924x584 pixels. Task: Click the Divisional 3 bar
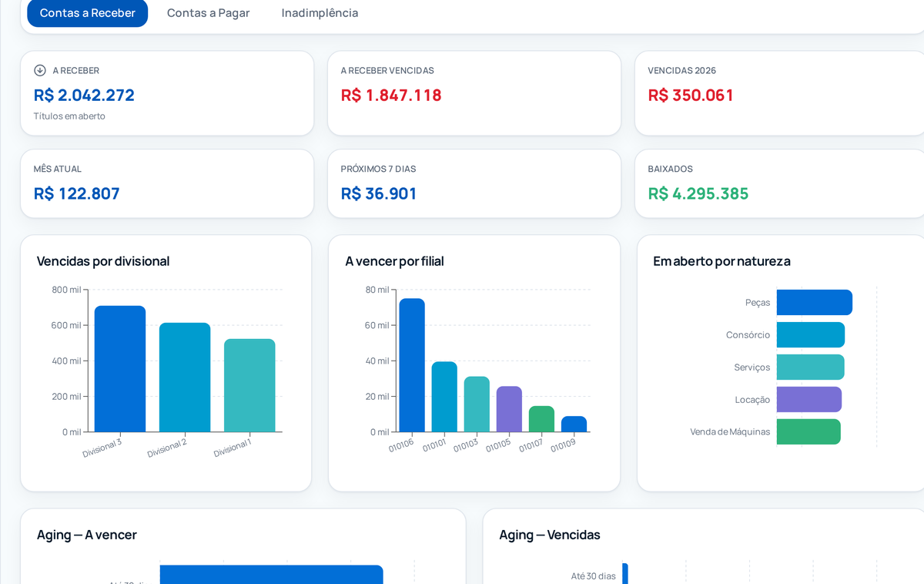[x=120, y=369]
